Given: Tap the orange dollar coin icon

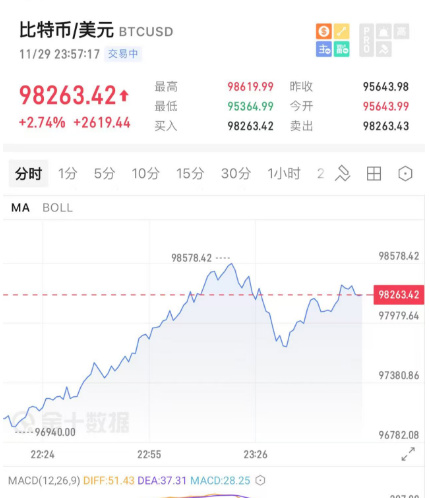Looking at the screenshot, I should tap(324, 31).
